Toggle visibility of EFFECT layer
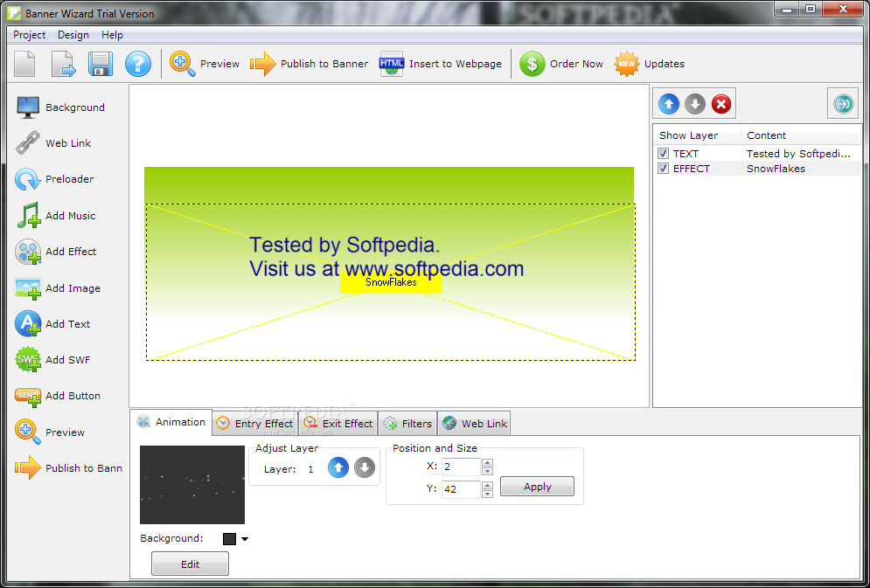The width and height of the screenshot is (870, 588). click(x=663, y=169)
